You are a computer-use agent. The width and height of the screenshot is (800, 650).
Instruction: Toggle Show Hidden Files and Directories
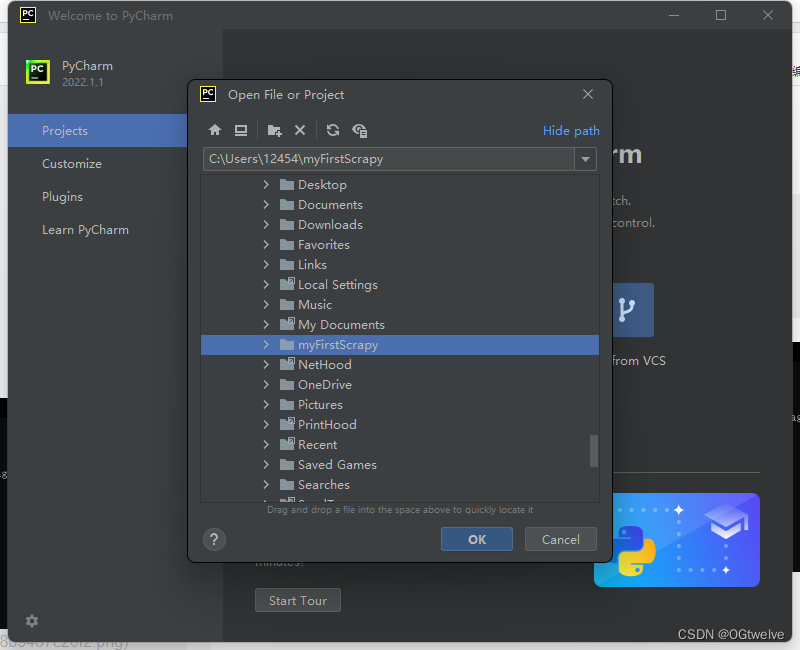(360, 131)
